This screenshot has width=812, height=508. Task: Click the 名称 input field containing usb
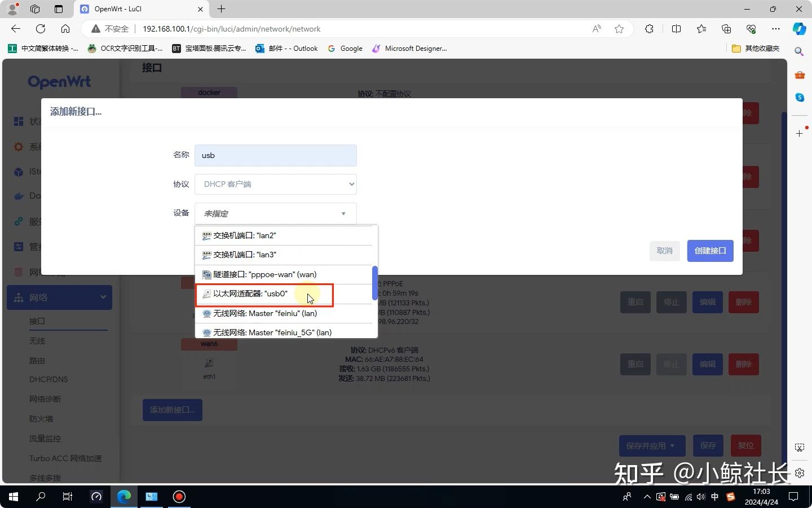(275, 155)
